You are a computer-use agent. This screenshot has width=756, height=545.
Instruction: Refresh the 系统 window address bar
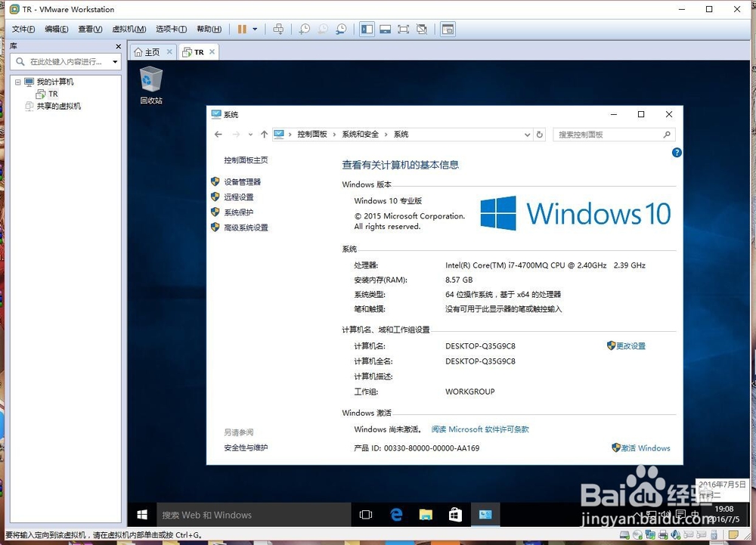[x=540, y=135]
